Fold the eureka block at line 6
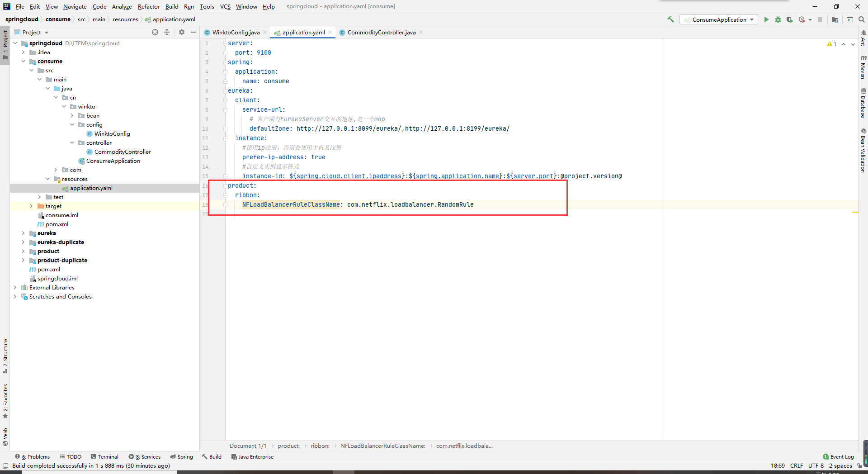868x474 pixels. 225,91
